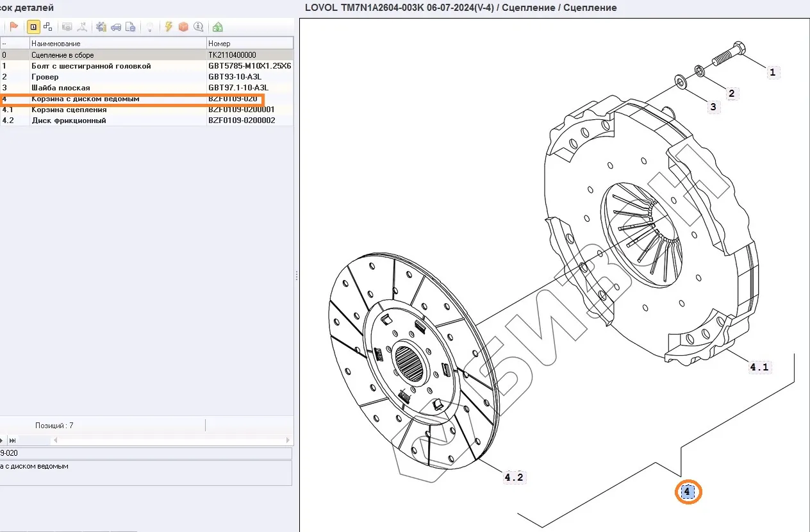Image resolution: width=810 pixels, height=532 pixels.
Task: Click the orange box package icon
Action: tap(183, 27)
